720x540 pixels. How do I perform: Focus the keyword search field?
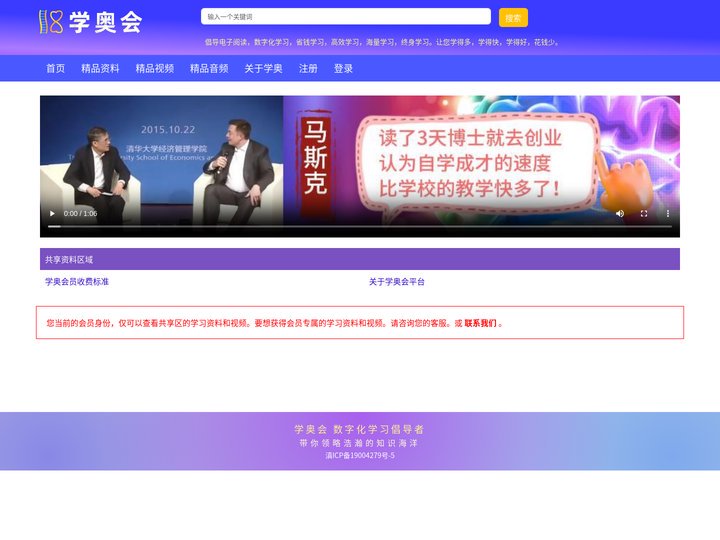click(346, 17)
